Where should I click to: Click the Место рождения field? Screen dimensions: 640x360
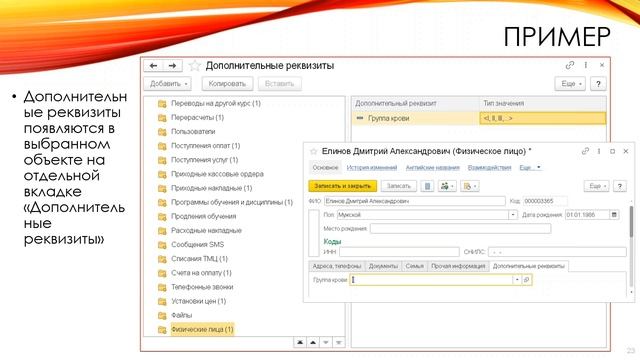point(460,229)
